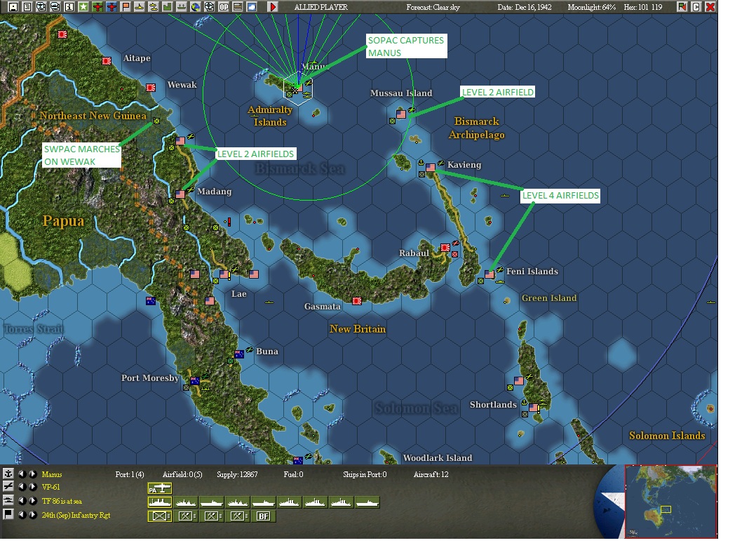The width and height of the screenshot is (756, 543).
Task: Go to next air unit after VP-61
Action: tap(32, 487)
